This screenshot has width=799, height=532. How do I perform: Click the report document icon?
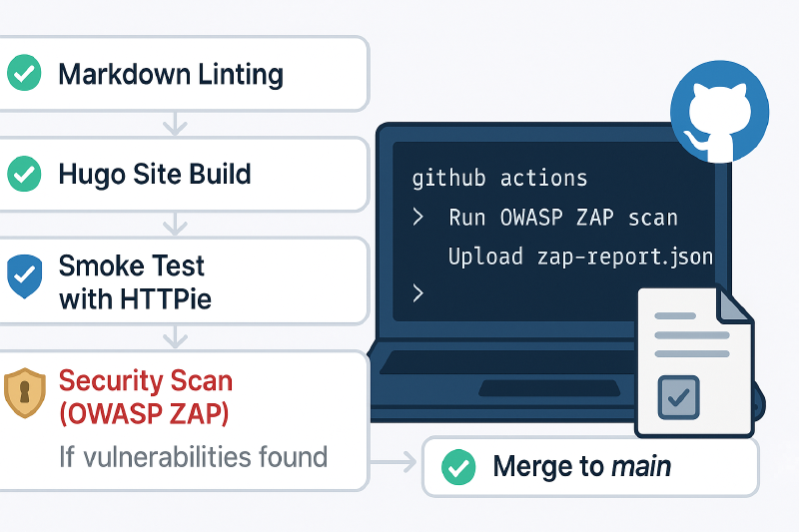click(x=694, y=362)
